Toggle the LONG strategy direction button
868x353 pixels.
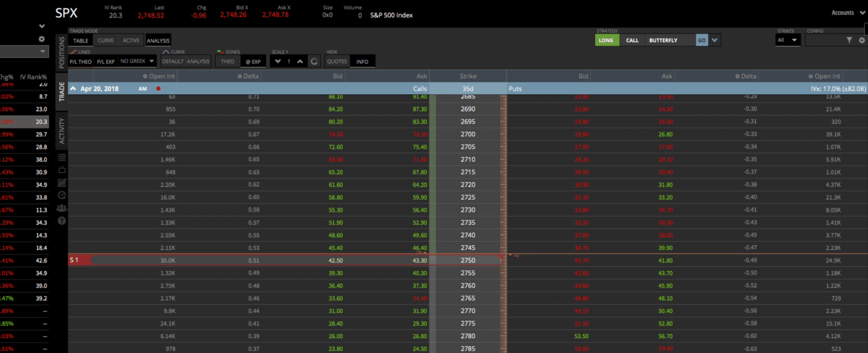tap(606, 40)
